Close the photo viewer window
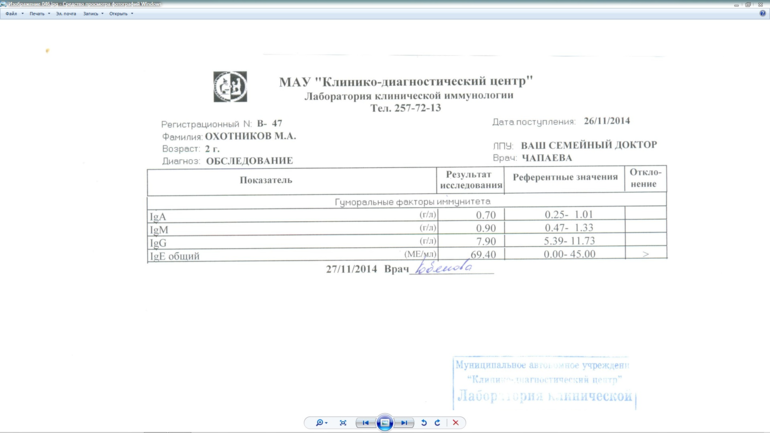The width and height of the screenshot is (770, 433). [x=761, y=4]
